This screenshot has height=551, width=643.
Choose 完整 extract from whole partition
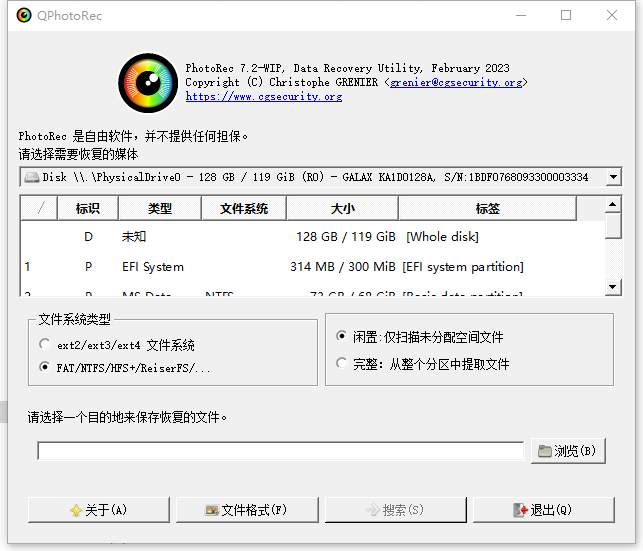[342, 364]
